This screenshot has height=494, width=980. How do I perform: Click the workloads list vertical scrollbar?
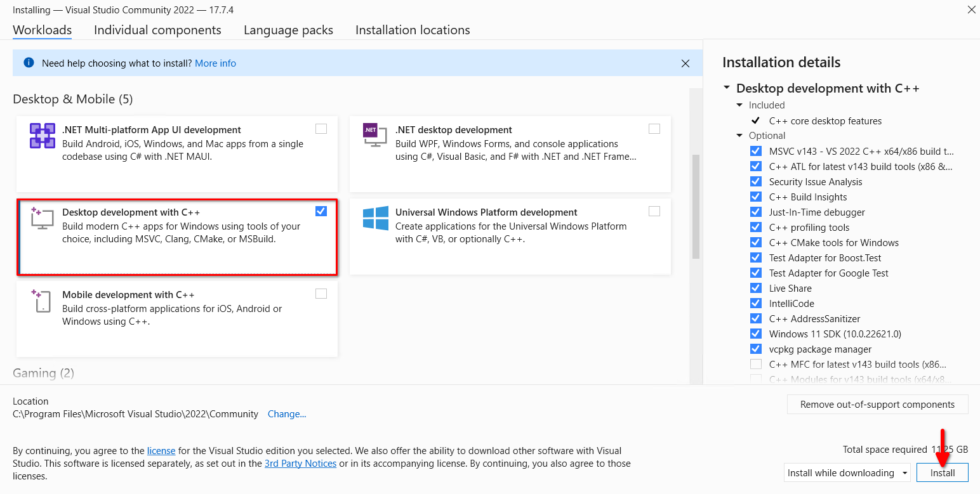tap(696, 207)
